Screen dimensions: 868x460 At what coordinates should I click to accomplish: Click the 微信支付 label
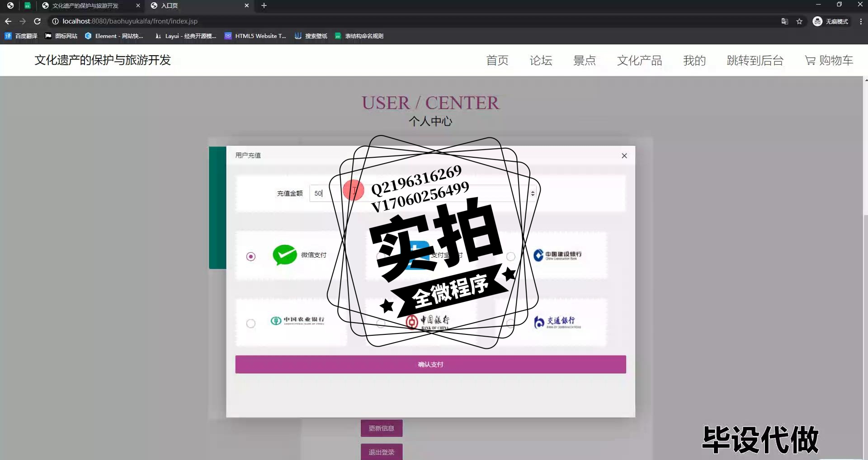click(314, 255)
